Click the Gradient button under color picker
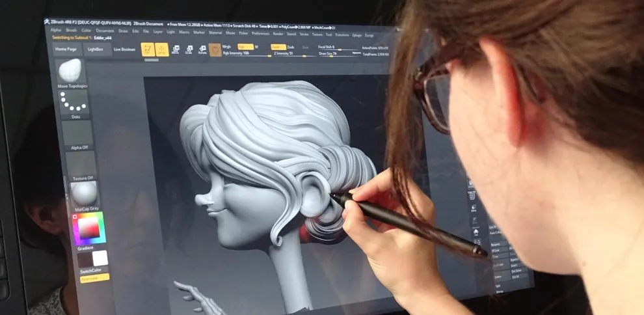This screenshot has height=315, width=644. 85,248
